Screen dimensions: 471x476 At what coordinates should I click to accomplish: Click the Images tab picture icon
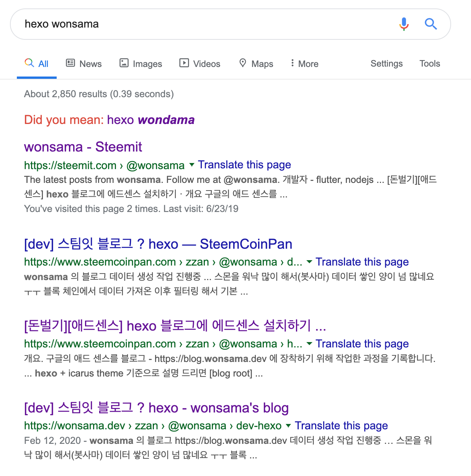click(x=124, y=63)
